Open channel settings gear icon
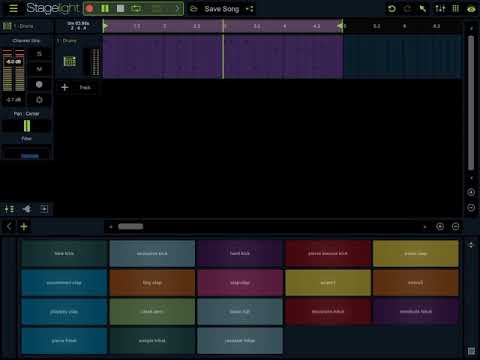Viewport: 480px width, 360px height. [x=39, y=100]
